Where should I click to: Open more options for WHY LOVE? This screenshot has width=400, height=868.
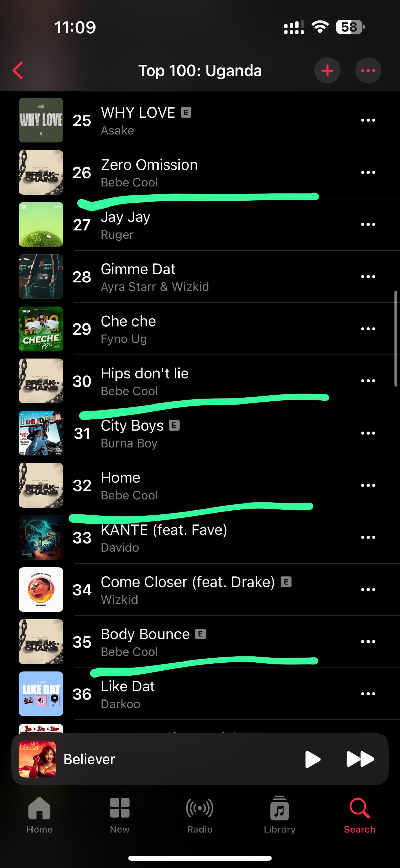click(368, 120)
